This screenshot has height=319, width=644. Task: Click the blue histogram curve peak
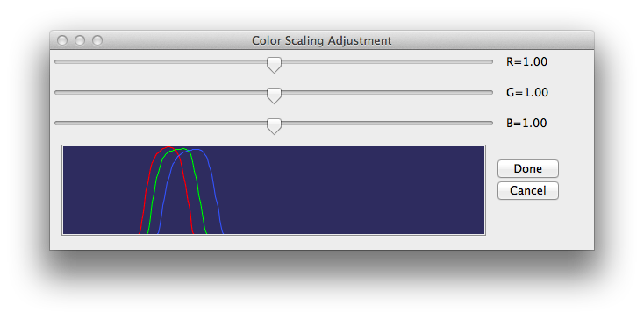(x=197, y=150)
